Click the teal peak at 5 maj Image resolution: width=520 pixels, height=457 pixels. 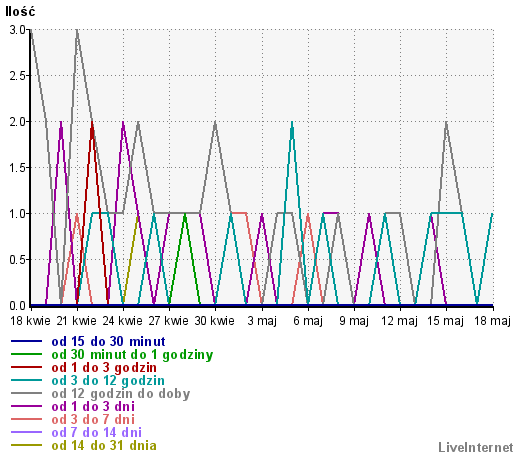click(292, 122)
